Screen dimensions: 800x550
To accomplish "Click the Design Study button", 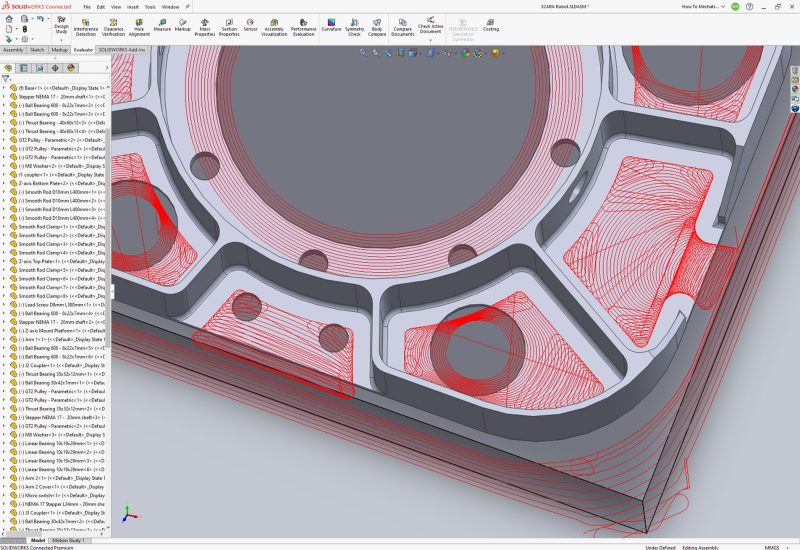I will tap(61, 25).
